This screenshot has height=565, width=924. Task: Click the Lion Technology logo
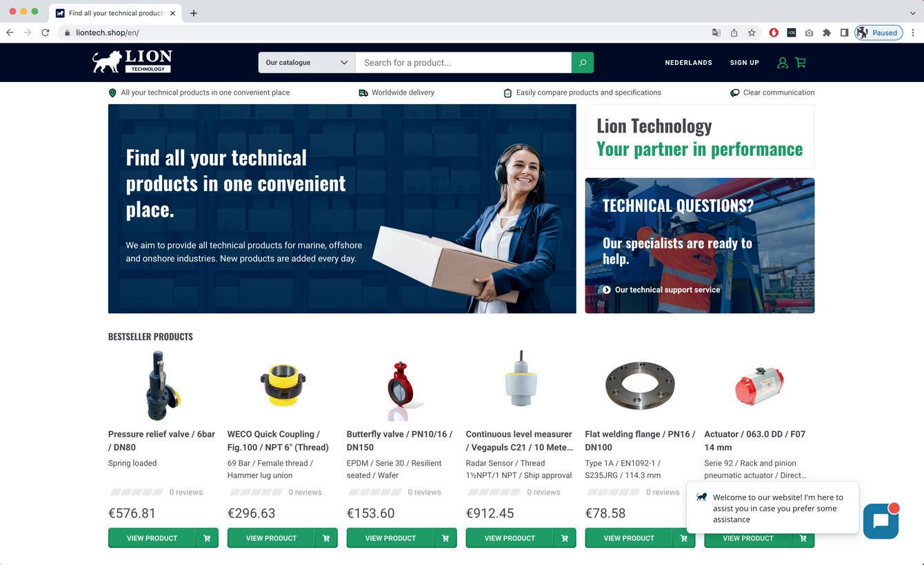tap(132, 61)
